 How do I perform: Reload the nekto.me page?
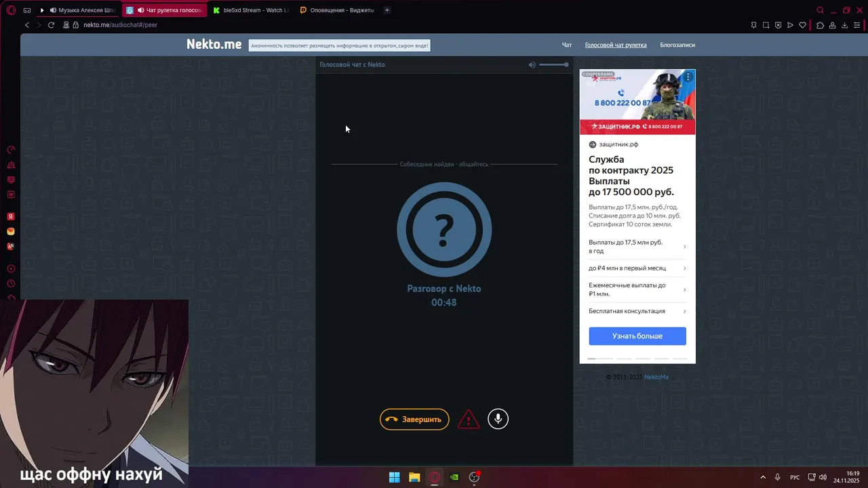51,25
